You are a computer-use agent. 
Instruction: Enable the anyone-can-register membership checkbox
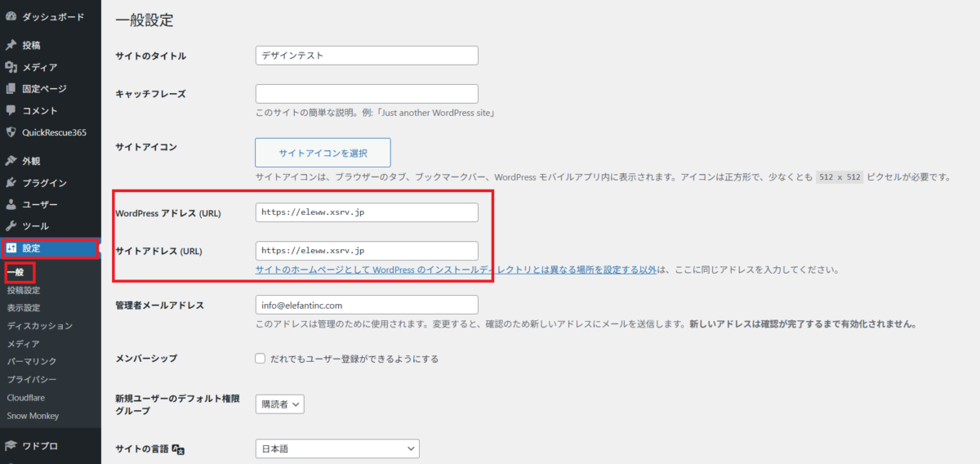(261, 359)
